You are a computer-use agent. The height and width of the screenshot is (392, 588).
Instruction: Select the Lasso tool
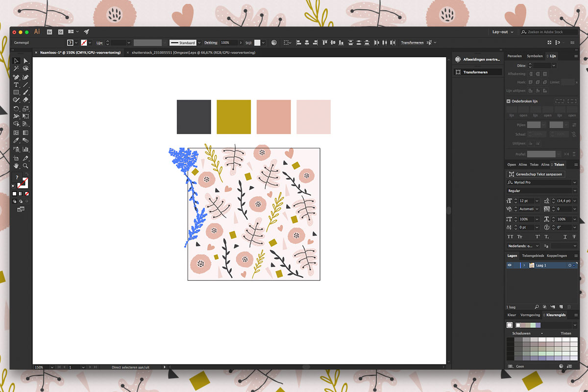[x=25, y=69]
